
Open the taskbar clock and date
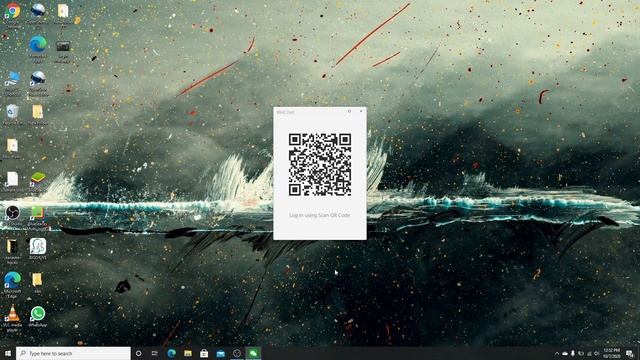click(611, 353)
